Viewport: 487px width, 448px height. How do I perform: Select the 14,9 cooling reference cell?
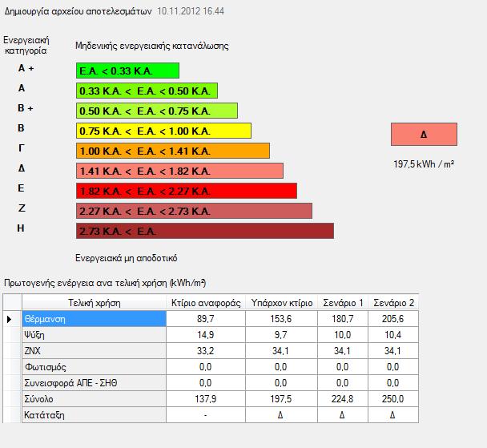[206, 335]
